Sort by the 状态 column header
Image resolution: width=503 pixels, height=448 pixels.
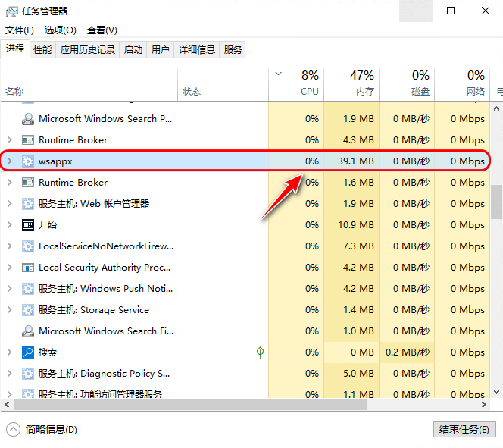(223, 84)
